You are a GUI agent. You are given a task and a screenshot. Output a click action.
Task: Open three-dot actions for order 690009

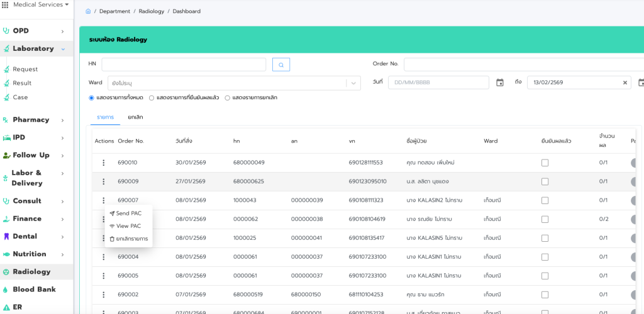point(104,181)
